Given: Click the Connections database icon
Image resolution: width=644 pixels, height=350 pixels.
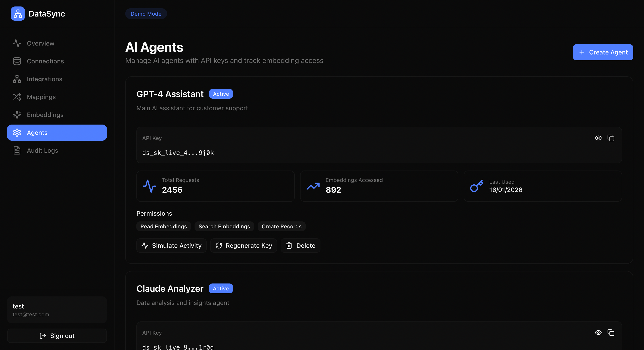Looking at the screenshot, I should 17,61.
